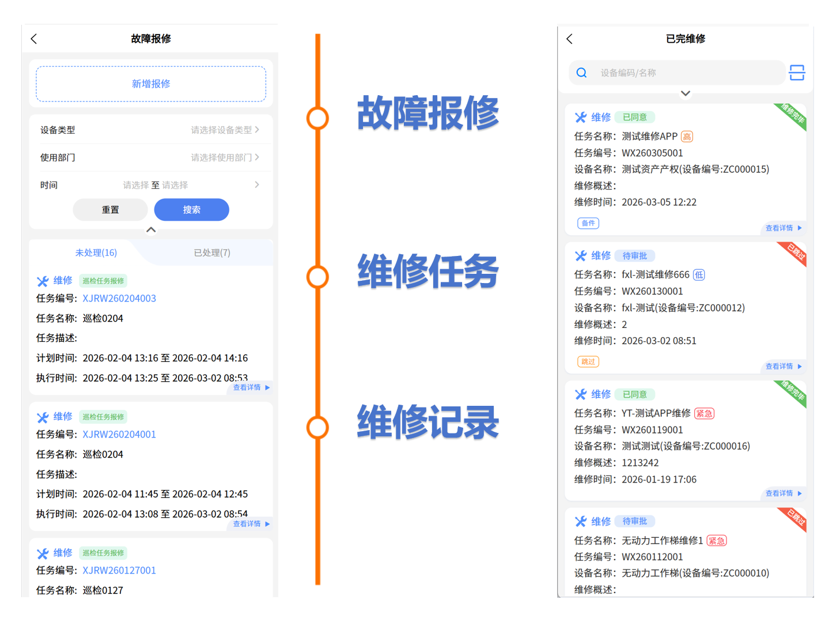The height and width of the screenshot is (626, 840).
Task: Go back from the 已完维修 screen
Action: click(569, 39)
